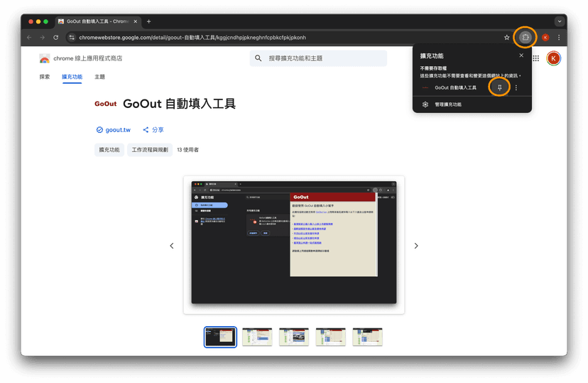The height and width of the screenshot is (383, 588).
Task: Select the first screenshot thumbnail
Action: click(x=220, y=337)
